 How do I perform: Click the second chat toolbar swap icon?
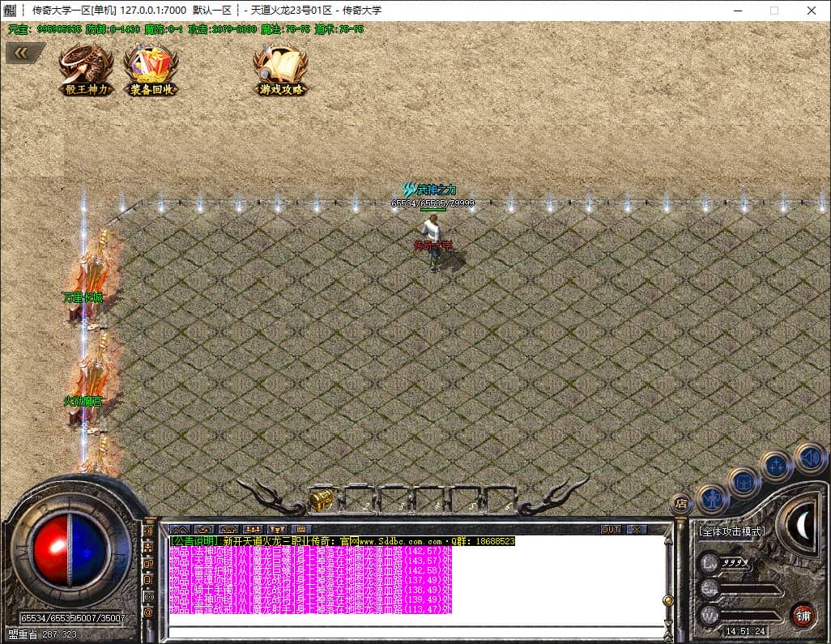tap(204, 529)
